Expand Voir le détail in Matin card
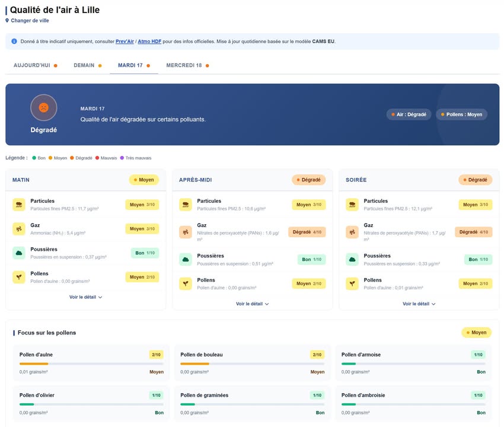 (86, 297)
